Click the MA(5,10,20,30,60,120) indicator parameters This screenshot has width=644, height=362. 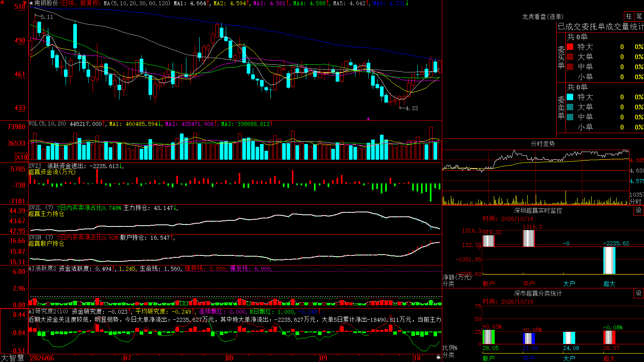pyautogui.click(x=137, y=3)
